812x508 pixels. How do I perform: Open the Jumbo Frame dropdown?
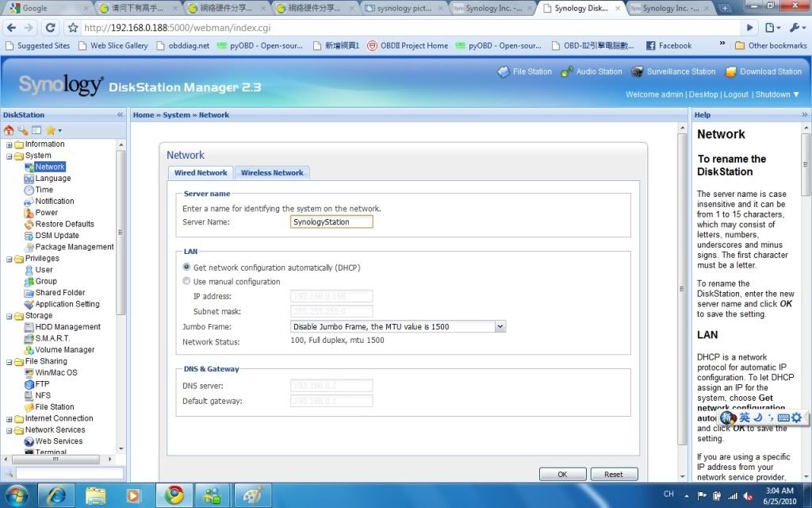click(500, 326)
